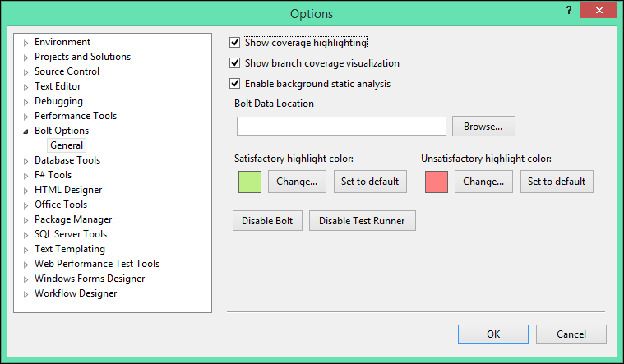
Task: Confirm the dialog with OK
Action: pyautogui.click(x=493, y=334)
